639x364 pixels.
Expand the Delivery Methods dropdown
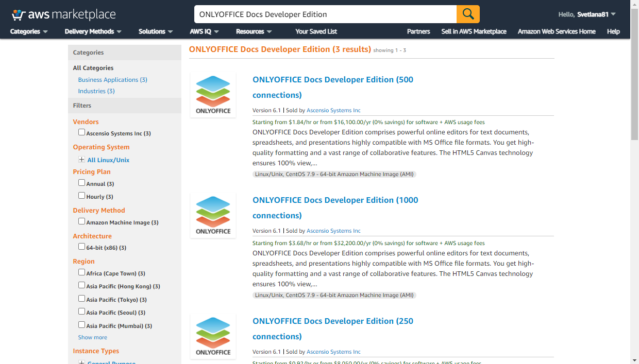tap(93, 31)
